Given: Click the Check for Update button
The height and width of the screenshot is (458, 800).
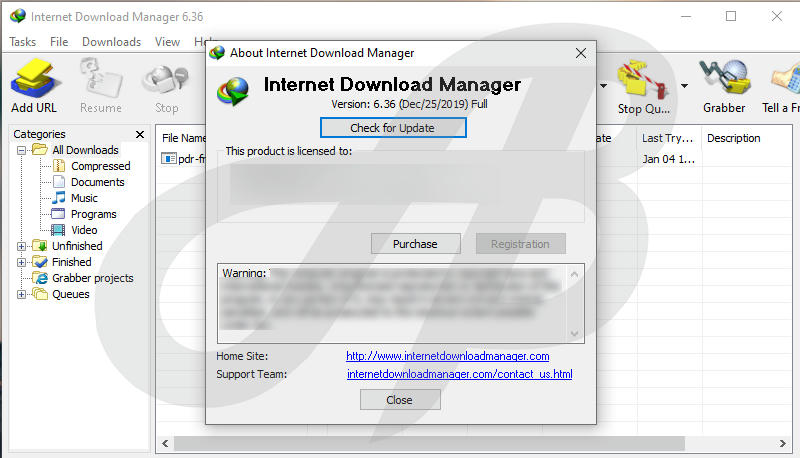Looking at the screenshot, I should 393,128.
